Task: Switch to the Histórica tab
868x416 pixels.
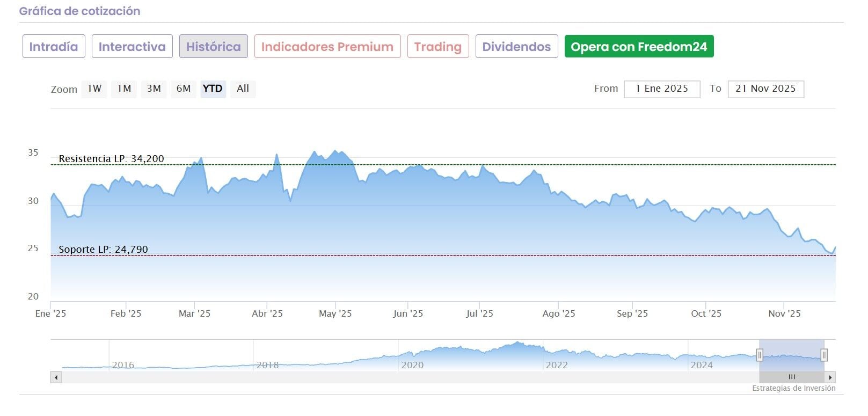Action: pyautogui.click(x=213, y=47)
